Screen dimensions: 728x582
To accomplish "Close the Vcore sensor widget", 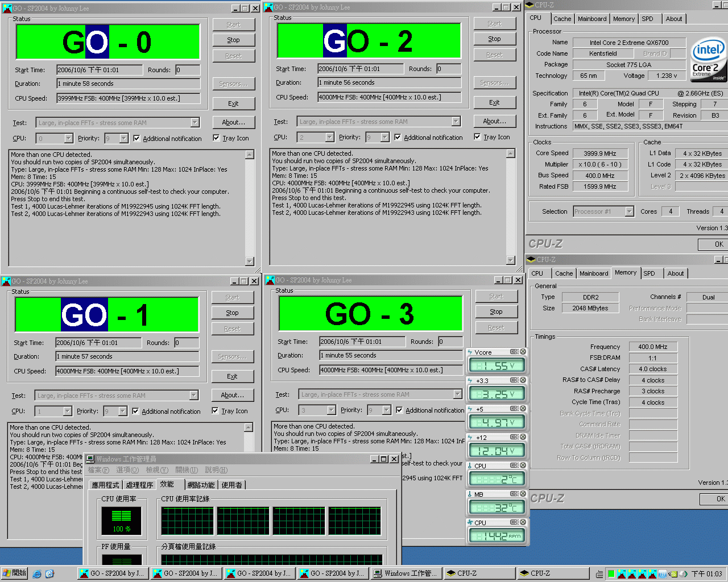I will coord(523,352).
